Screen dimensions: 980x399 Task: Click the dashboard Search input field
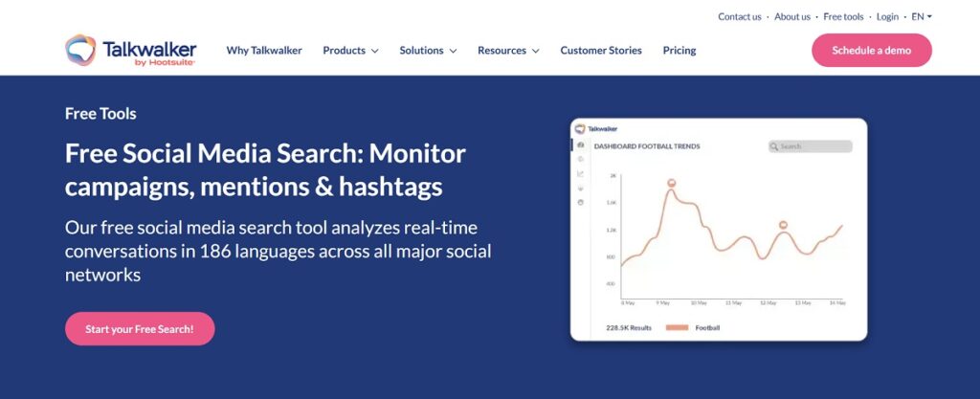[x=814, y=146]
